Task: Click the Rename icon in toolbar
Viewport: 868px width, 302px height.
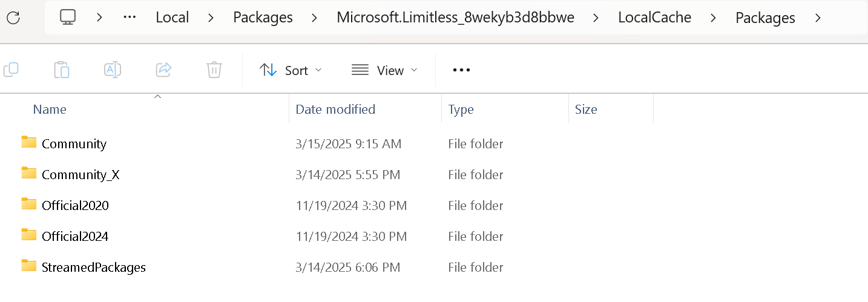Action: pos(113,70)
